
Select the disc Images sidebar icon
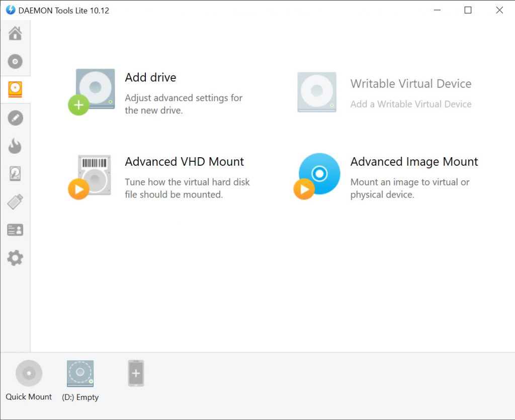coord(15,62)
